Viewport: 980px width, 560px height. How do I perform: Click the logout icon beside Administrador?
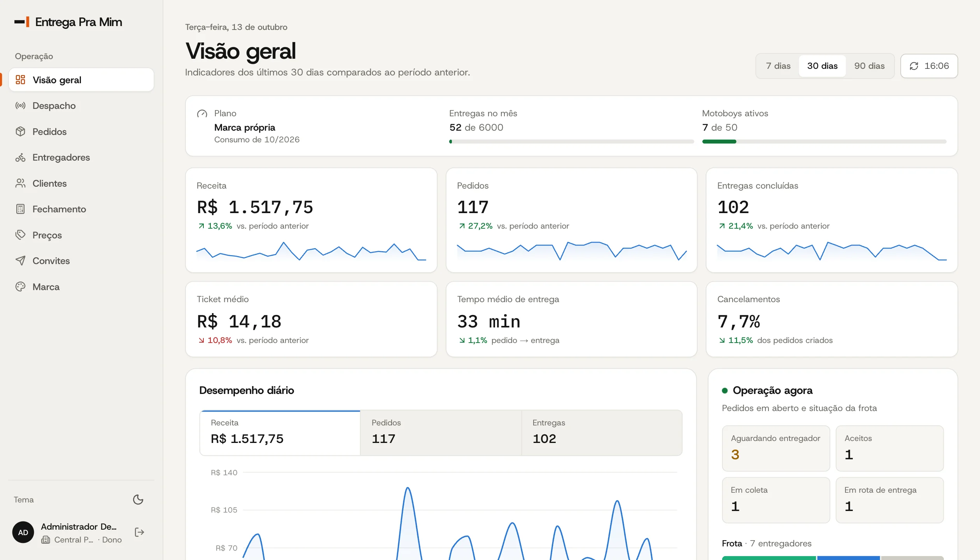click(x=139, y=532)
